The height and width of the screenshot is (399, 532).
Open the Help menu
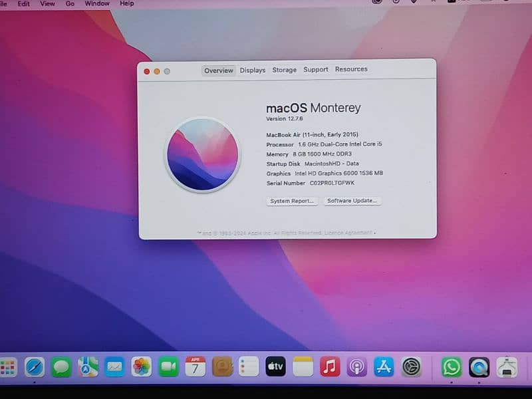click(126, 3)
